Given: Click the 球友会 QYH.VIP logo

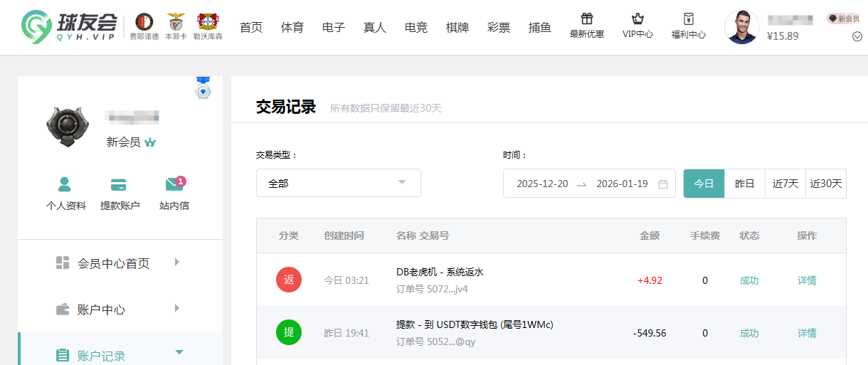Looking at the screenshot, I should tap(70, 27).
